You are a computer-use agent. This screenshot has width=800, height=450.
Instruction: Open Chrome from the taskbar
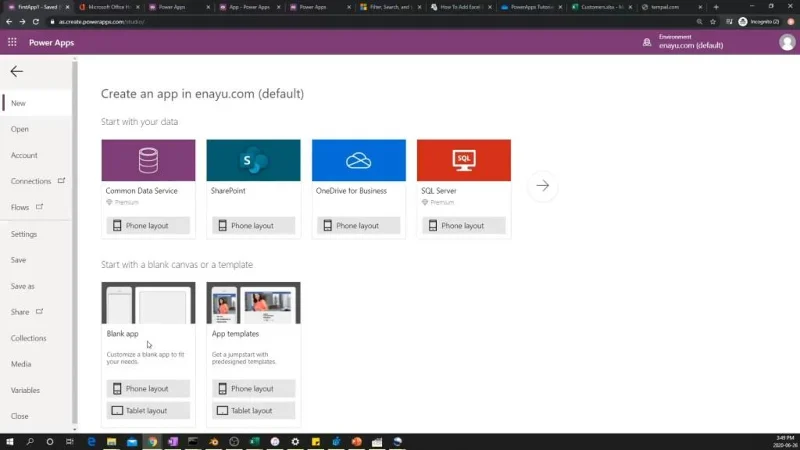pos(153,442)
